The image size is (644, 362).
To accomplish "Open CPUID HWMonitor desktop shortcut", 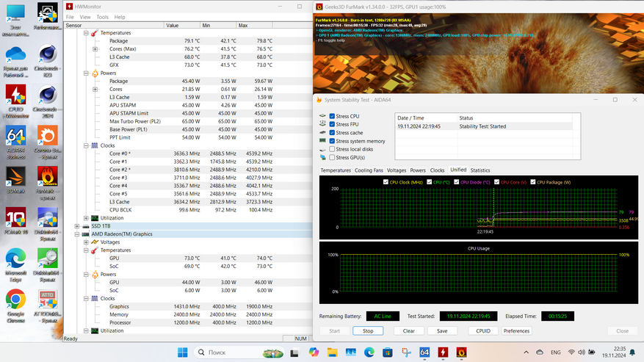I will [15, 101].
